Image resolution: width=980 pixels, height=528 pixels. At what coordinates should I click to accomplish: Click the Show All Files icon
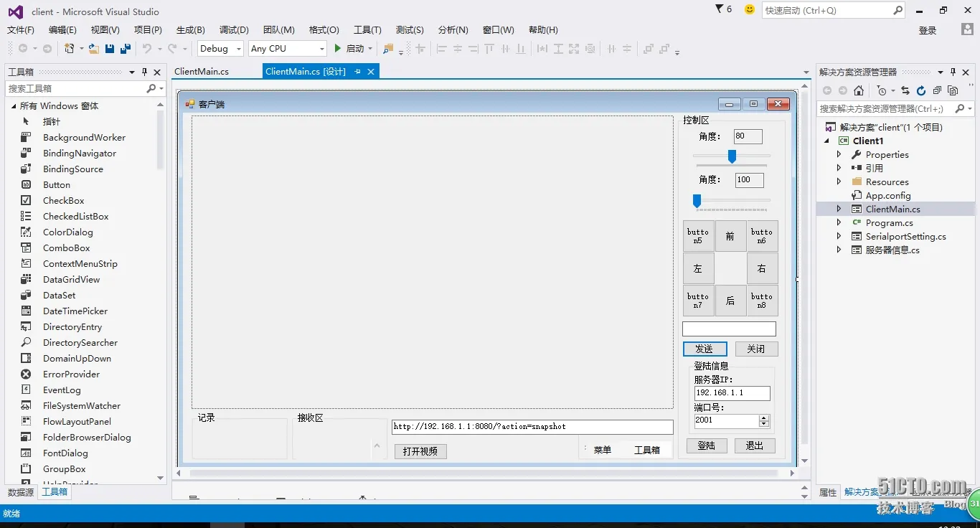pos(953,90)
